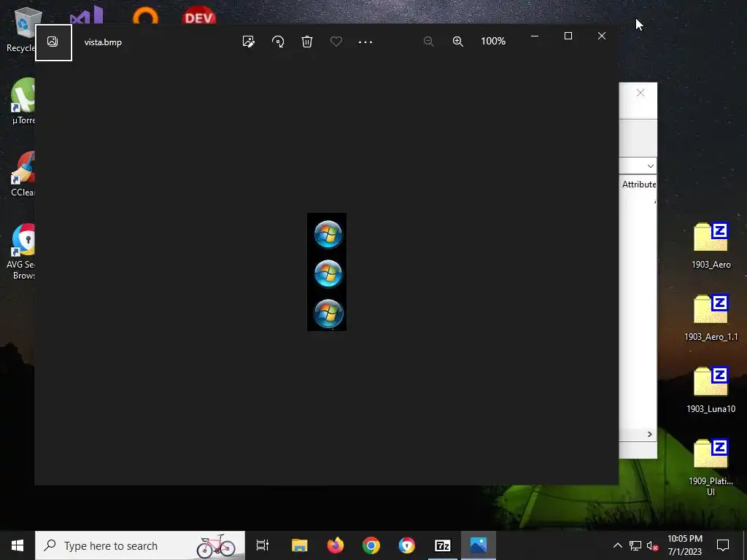Click the vista.bmp image preview
The height and width of the screenshot is (560, 747).
[327, 272]
